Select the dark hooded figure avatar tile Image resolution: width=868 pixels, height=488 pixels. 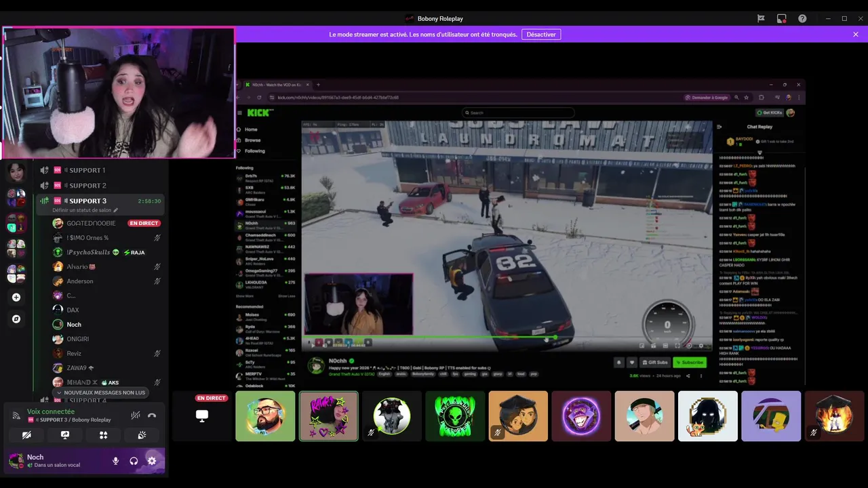(x=708, y=416)
